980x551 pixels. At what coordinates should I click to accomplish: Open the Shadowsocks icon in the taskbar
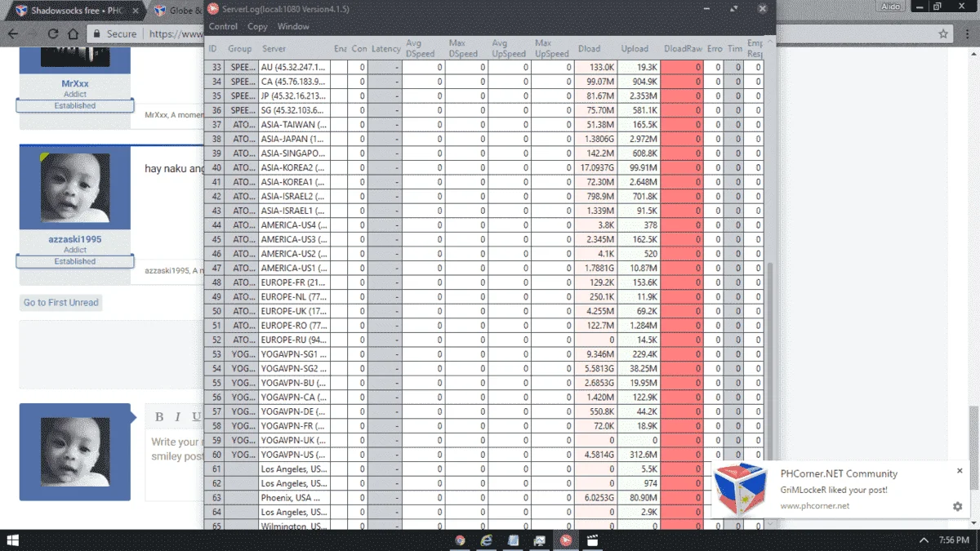click(565, 540)
